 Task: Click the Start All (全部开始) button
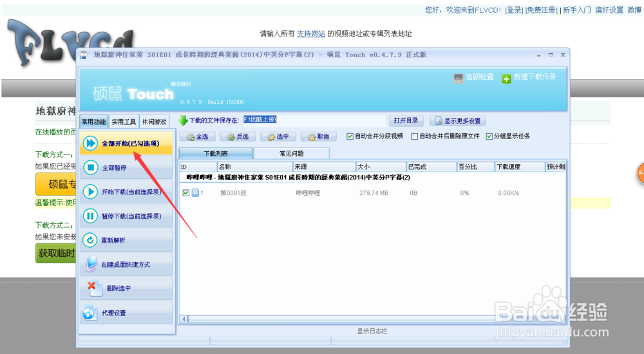pos(126,143)
